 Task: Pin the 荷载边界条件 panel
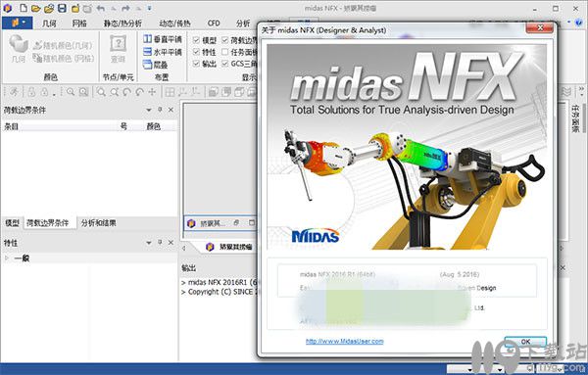pyautogui.click(x=160, y=110)
